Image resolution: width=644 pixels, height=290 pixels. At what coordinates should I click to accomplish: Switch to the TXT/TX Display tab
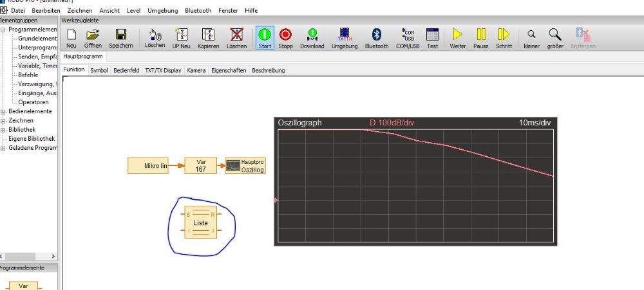tap(163, 70)
